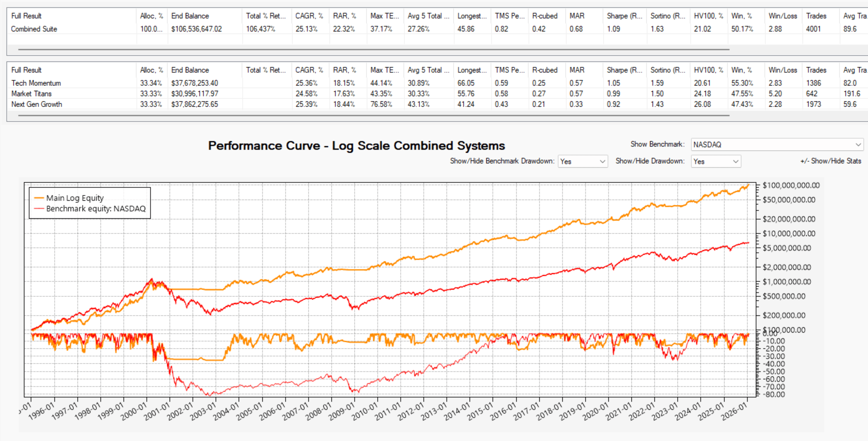Screen dimensions: 868x441
Task: Open the Show Benchmark NASDAQ dropdown
Action: 777,144
